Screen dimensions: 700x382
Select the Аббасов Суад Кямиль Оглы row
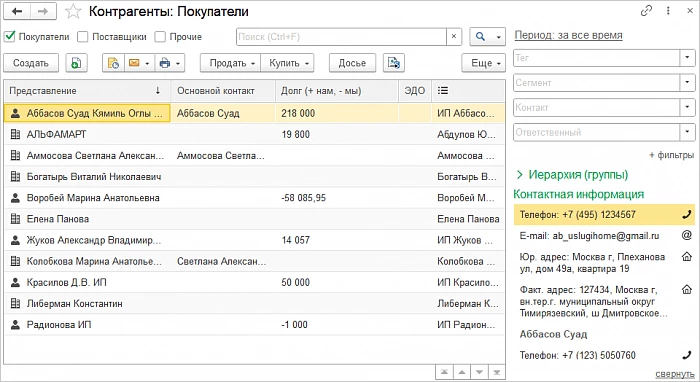pos(254,113)
